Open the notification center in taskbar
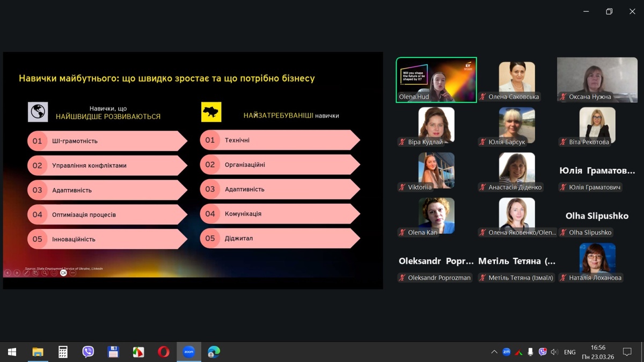 627,352
